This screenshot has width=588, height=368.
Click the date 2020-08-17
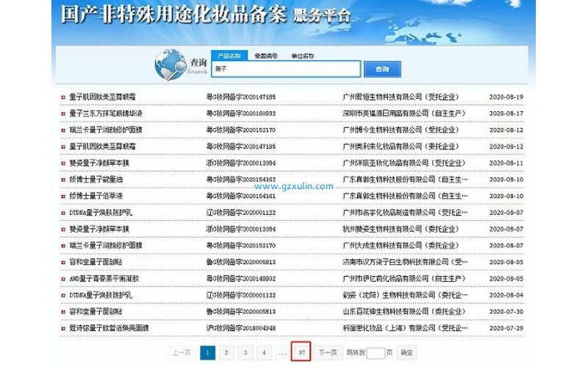coord(506,113)
